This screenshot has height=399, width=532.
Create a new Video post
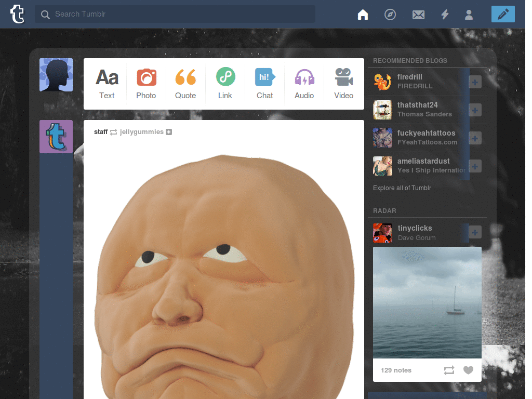344,84
